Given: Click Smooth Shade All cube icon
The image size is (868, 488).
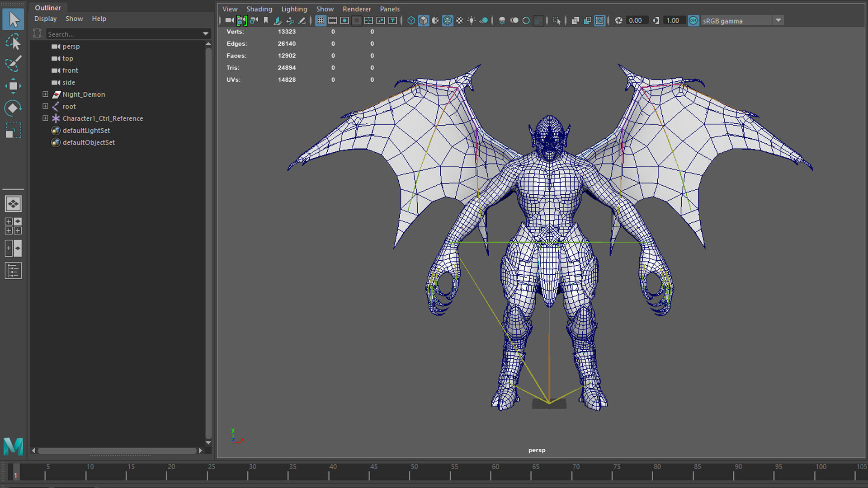Looking at the screenshot, I should pos(423,20).
